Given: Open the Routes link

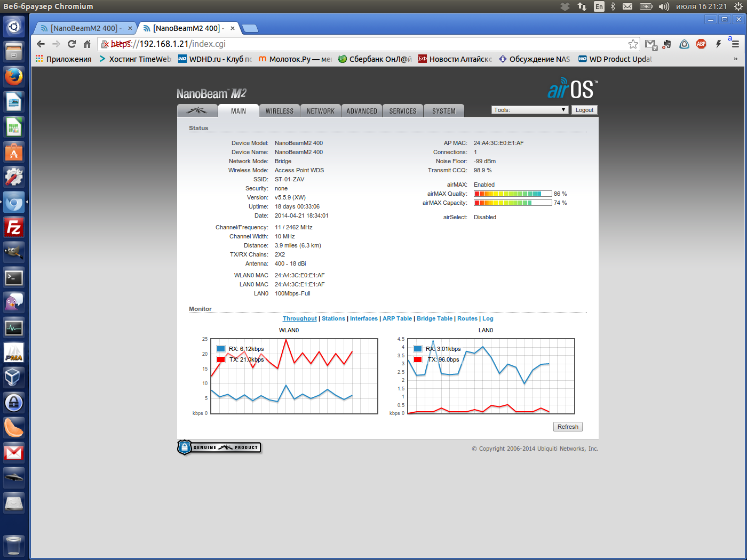Looking at the screenshot, I should pos(467,318).
